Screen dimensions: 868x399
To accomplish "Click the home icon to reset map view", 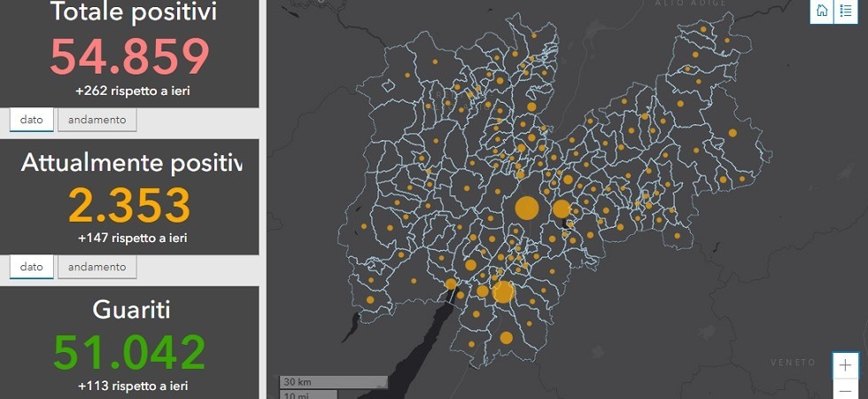I will [822, 11].
